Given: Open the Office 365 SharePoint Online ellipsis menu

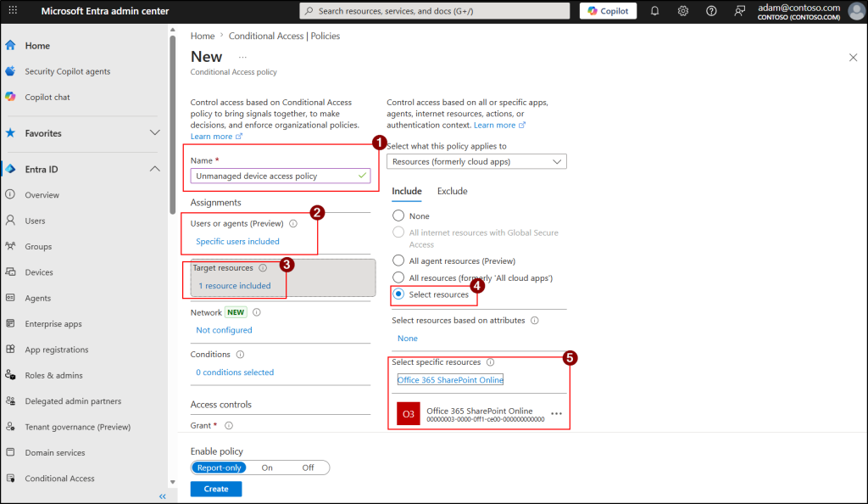Looking at the screenshot, I should (x=556, y=414).
